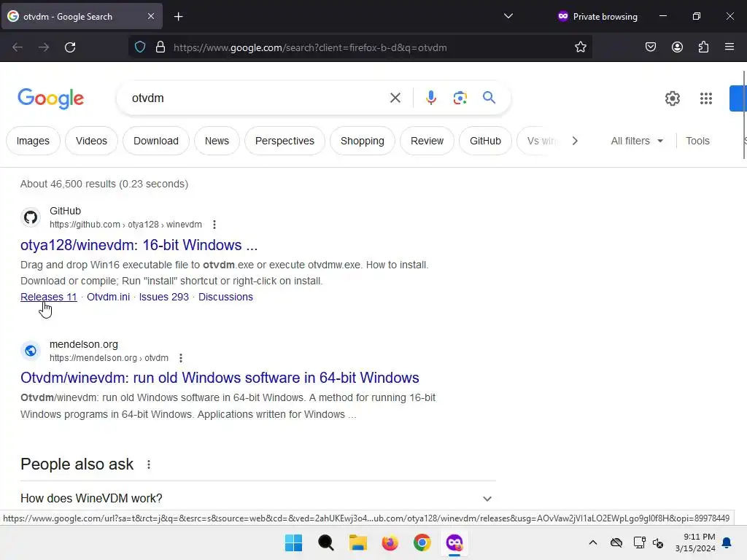Close the otvdm - Google Search tab
Image resolution: width=747 pixels, height=560 pixels.
pos(150,16)
